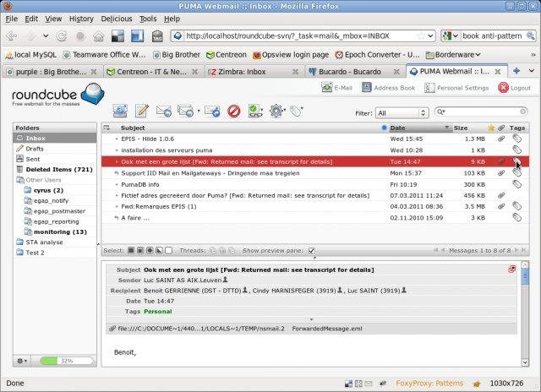Open the Sent folder

point(55,159)
